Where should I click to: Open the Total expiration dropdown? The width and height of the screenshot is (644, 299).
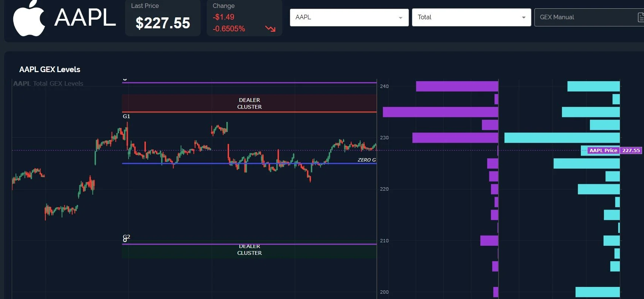pos(471,17)
